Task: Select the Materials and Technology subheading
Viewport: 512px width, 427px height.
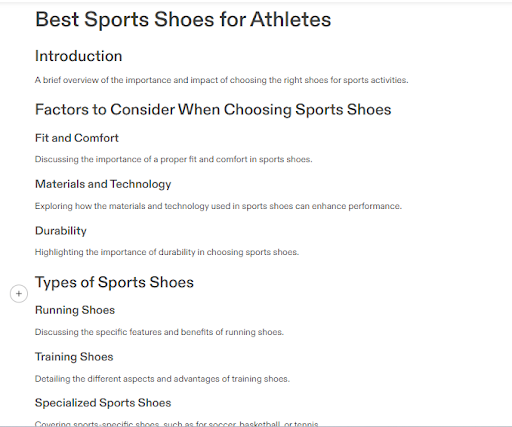Action: [103, 184]
